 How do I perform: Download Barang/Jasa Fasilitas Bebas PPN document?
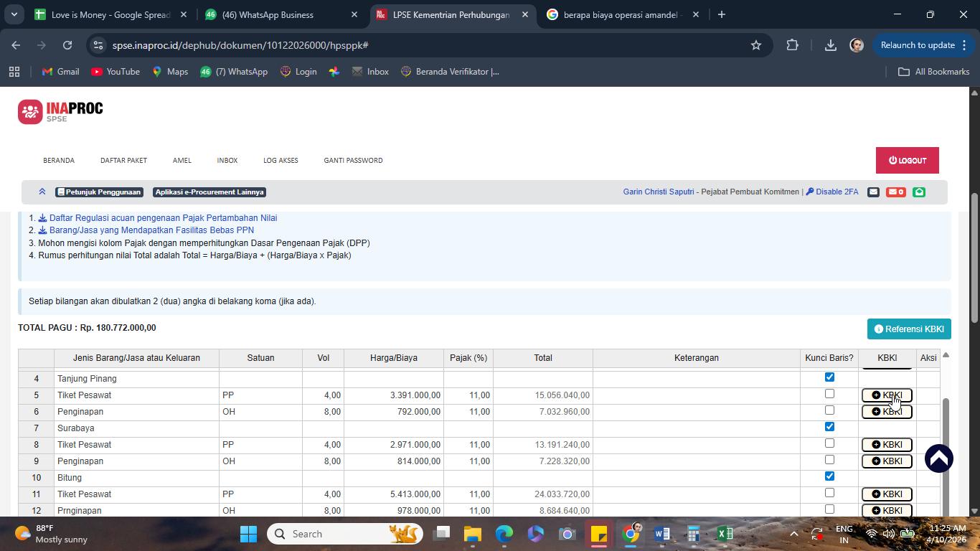coord(146,230)
